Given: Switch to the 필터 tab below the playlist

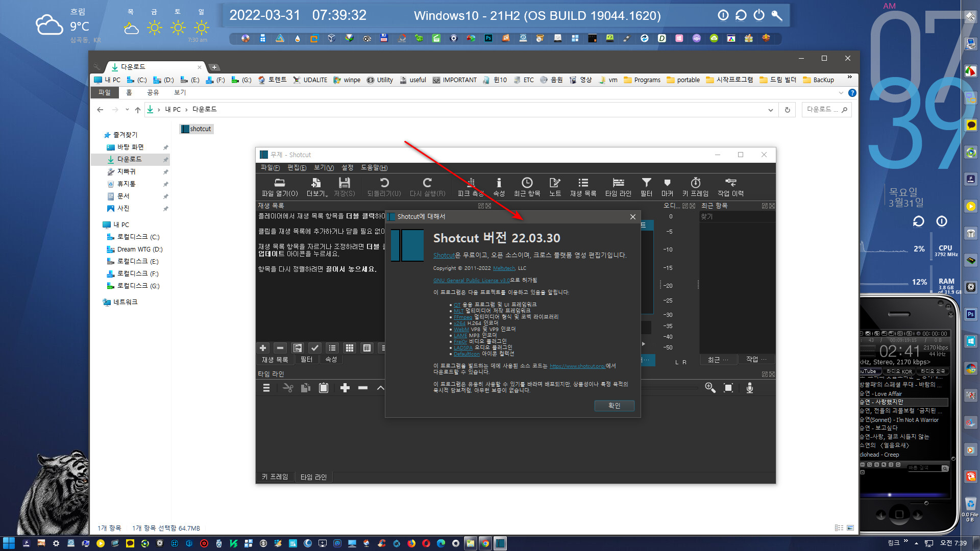Looking at the screenshot, I should pyautogui.click(x=306, y=360).
